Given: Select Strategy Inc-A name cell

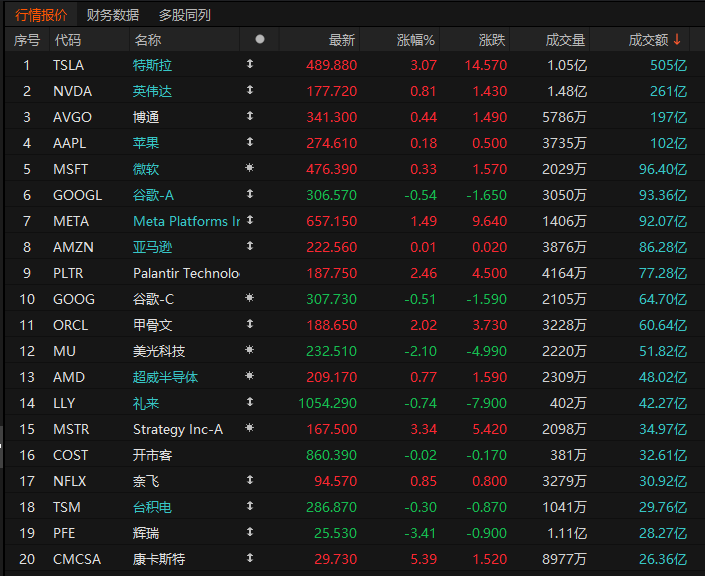Looking at the screenshot, I should (x=178, y=429).
